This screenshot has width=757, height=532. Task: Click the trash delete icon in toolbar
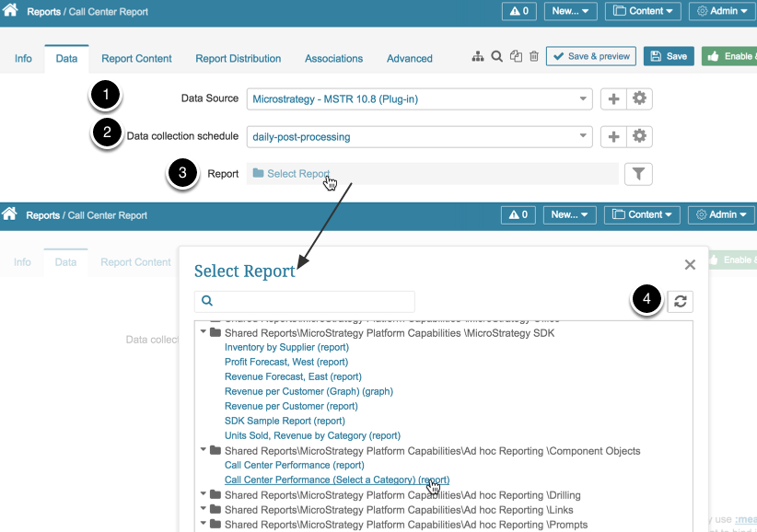tap(534, 56)
